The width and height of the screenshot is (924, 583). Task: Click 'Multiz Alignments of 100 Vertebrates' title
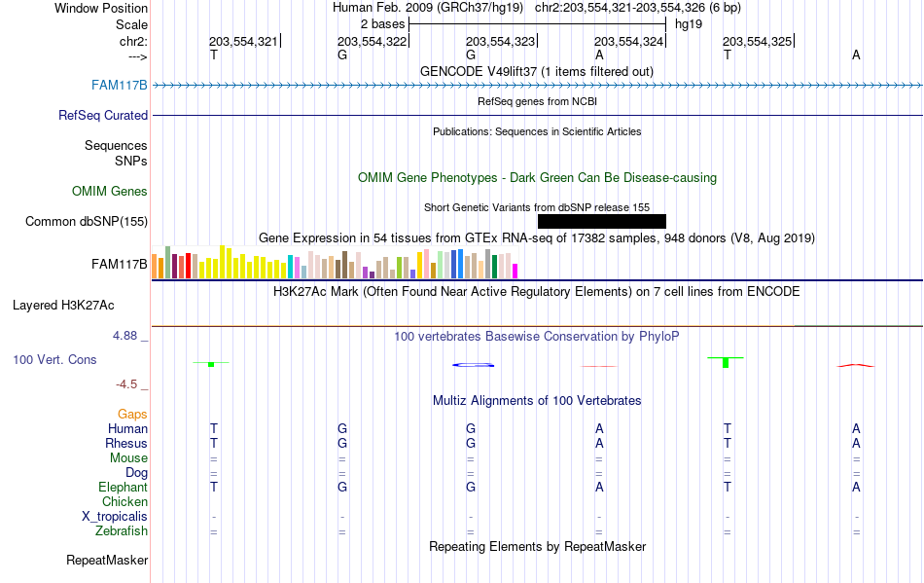(537, 400)
